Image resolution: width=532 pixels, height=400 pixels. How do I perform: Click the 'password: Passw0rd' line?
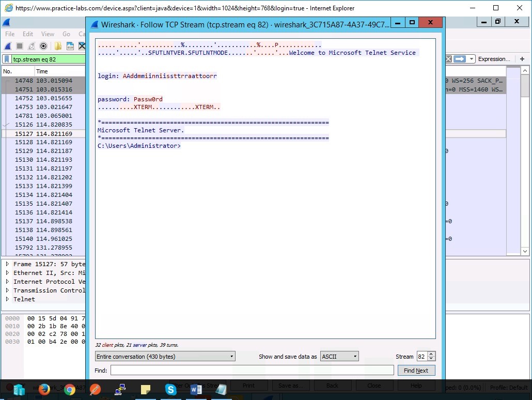[x=130, y=99]
